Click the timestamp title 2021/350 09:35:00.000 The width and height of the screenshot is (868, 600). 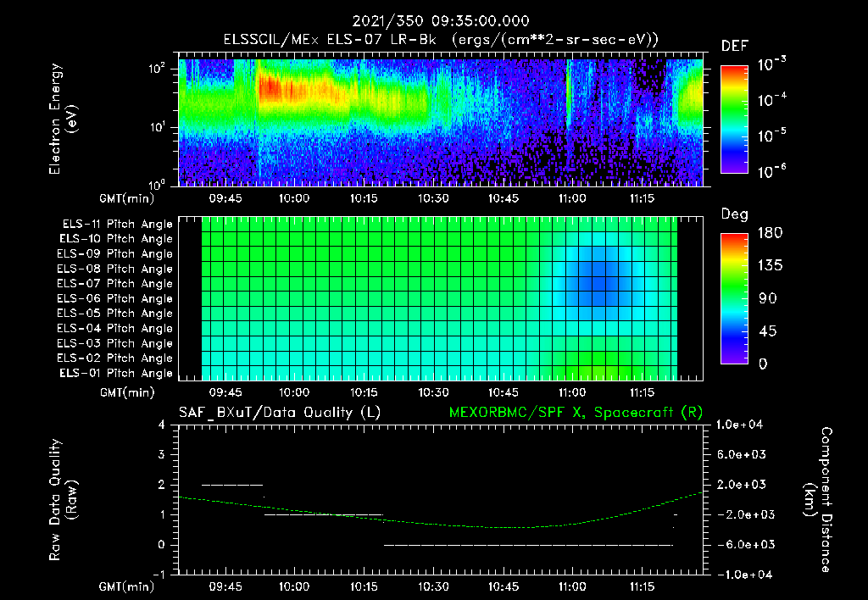[441, 21]
